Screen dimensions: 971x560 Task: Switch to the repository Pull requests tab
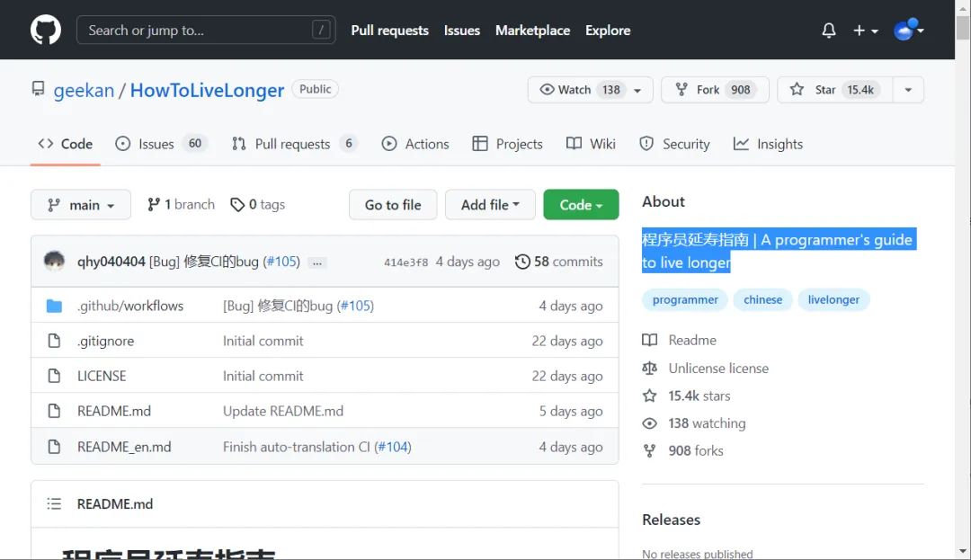click(294, 144)
